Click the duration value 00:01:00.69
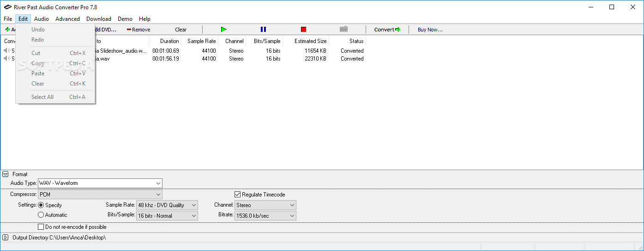Viewport: 644px width, 251px height. (x=166, y=51)
